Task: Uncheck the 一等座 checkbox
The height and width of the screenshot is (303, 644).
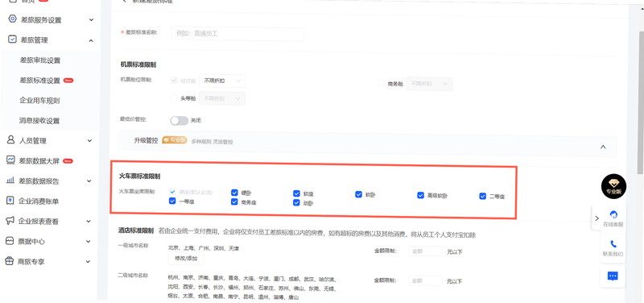Action: [x=172, y=201]
